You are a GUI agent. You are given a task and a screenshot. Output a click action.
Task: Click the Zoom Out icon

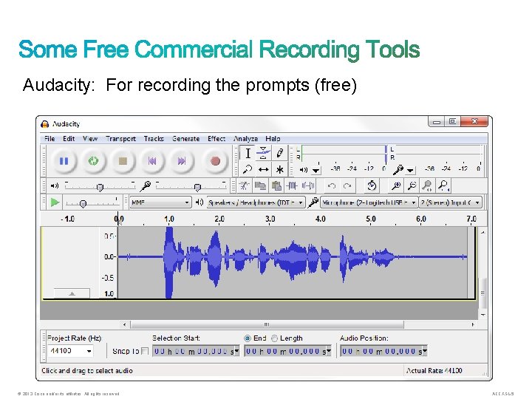click(x=412, y=185)
